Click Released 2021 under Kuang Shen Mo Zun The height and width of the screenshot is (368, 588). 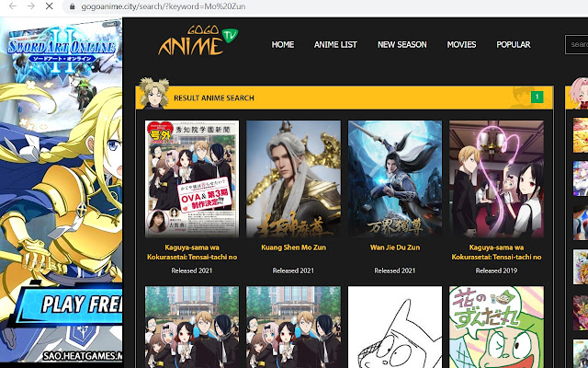pyautogui.click(x=293, y=270)
